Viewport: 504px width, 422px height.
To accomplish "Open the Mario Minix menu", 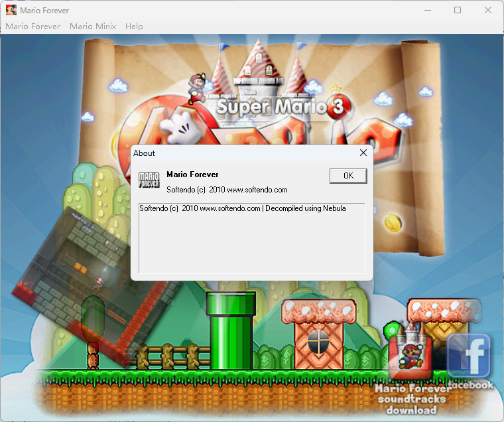I will click(x=93, y=27).
